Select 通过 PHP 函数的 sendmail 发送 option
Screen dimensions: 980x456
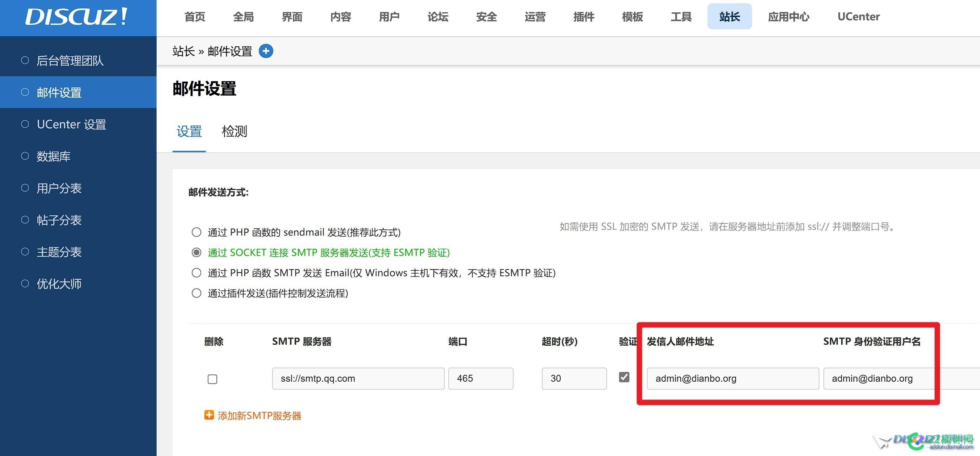(x=196, y=232)
